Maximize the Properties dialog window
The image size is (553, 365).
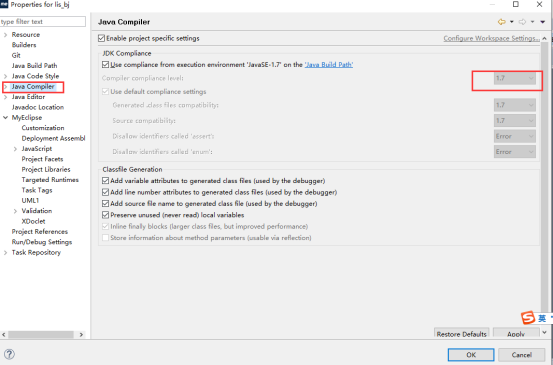click(x=516, y=4)
